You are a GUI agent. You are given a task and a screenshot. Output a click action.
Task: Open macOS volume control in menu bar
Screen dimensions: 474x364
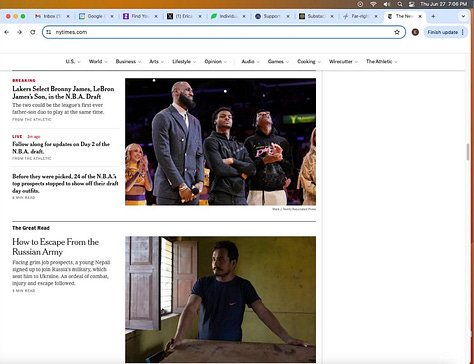[x=387, y=4]
